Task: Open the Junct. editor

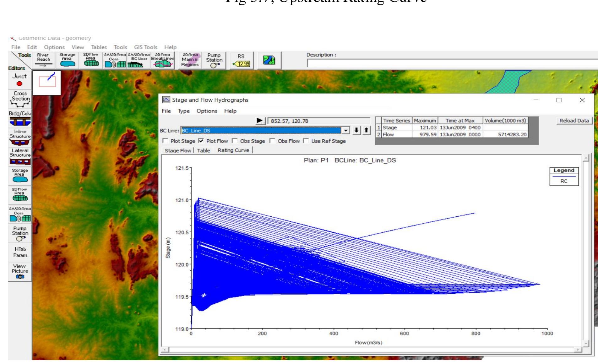Action: click(x=19, y=80)
